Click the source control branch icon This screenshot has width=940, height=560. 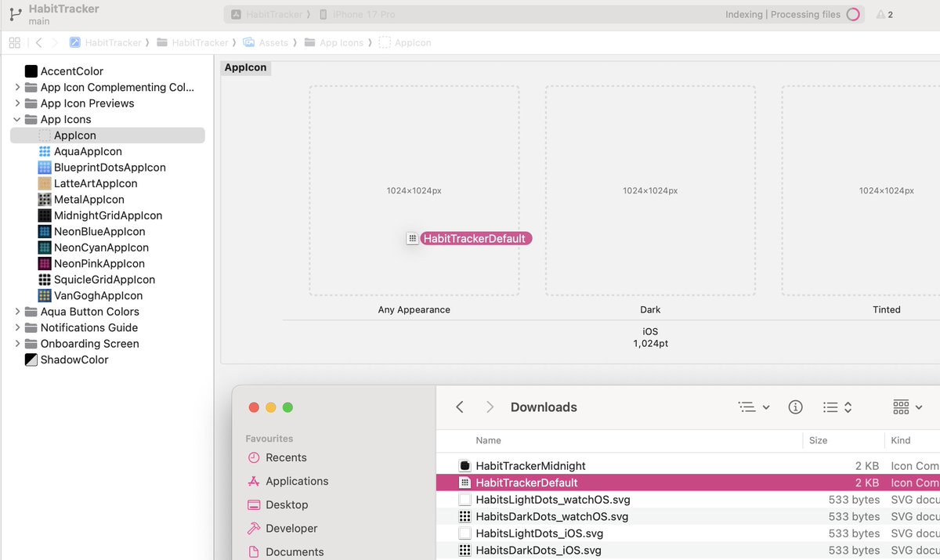(x=15, y=14)
